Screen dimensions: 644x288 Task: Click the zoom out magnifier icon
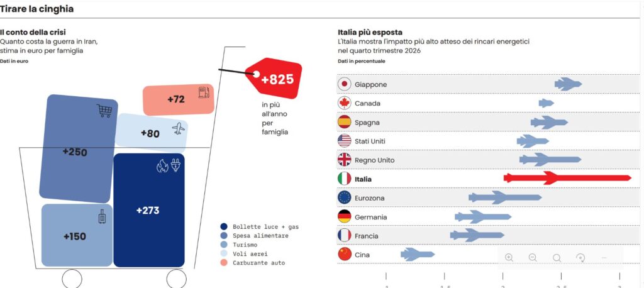pyautogui.click(x=533, y=257)
